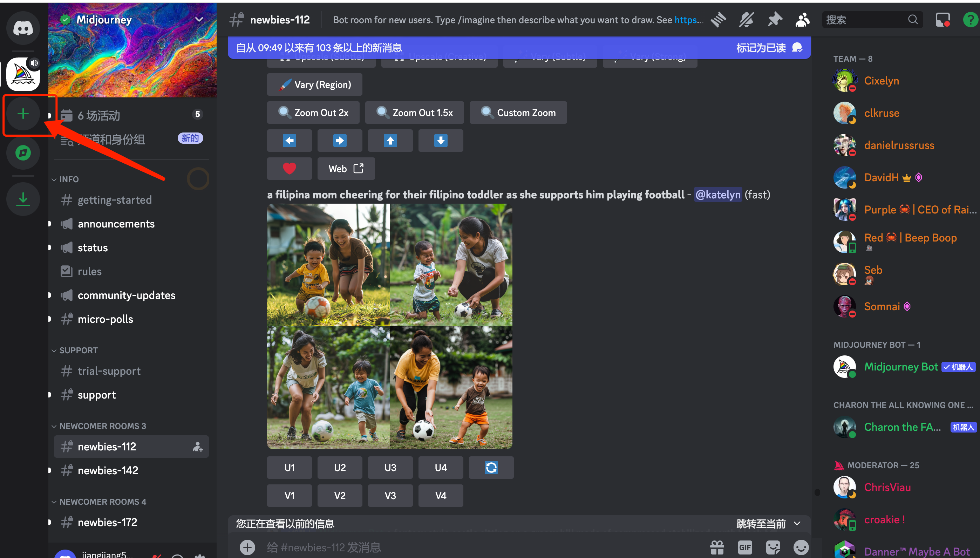This screenshot has width=980, height=558.
Task: Open announcements channel
Action: [x=131, y=224]
